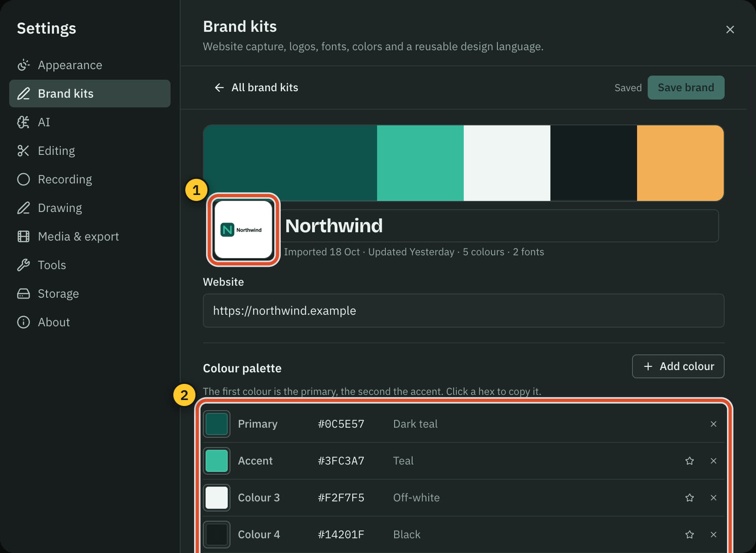This screenshot has height=553, width=756.
Task: Click the Black colour name
Action: tap(407, 535)
